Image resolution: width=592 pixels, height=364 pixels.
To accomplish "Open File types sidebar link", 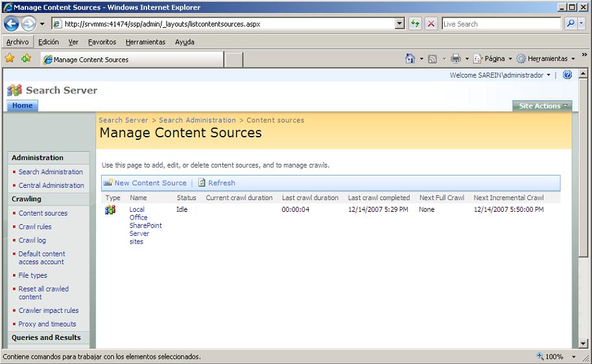I will (33, 275).
